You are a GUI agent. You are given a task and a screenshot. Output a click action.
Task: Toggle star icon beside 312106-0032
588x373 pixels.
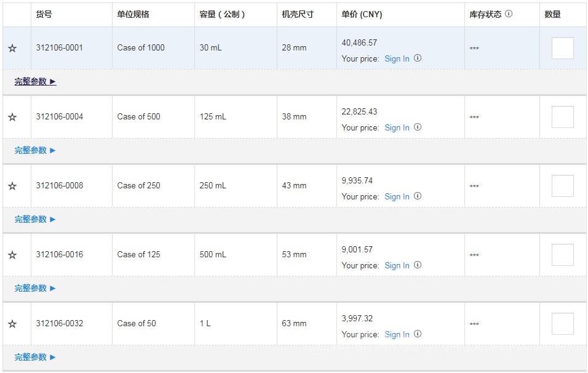12,324
